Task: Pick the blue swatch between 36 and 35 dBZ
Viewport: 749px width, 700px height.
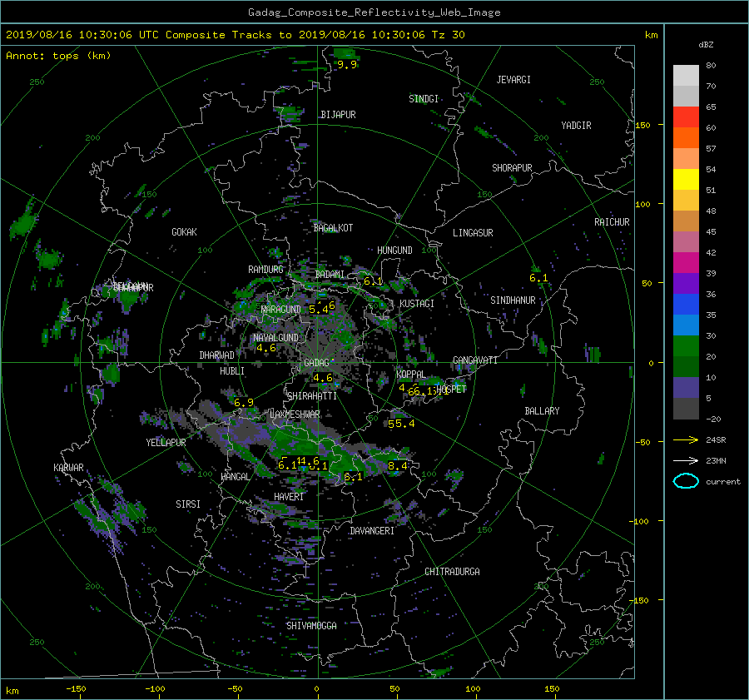Action: pyautogui.click(x=686, y=305)
